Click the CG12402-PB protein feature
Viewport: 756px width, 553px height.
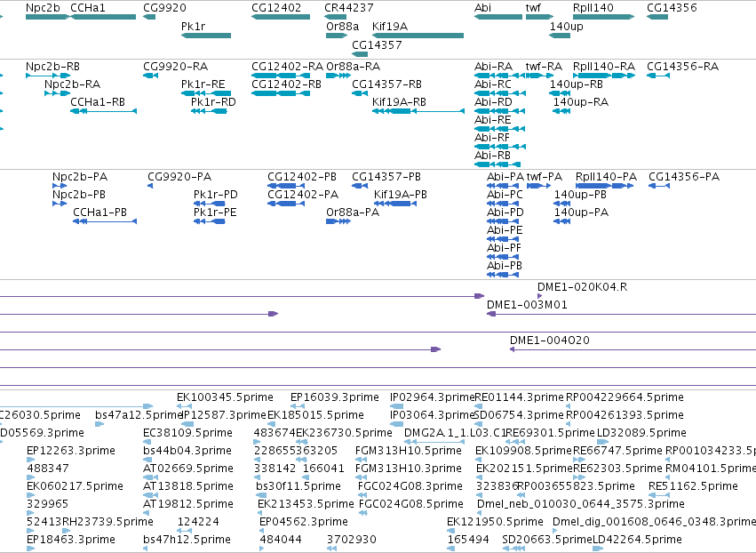286,185
